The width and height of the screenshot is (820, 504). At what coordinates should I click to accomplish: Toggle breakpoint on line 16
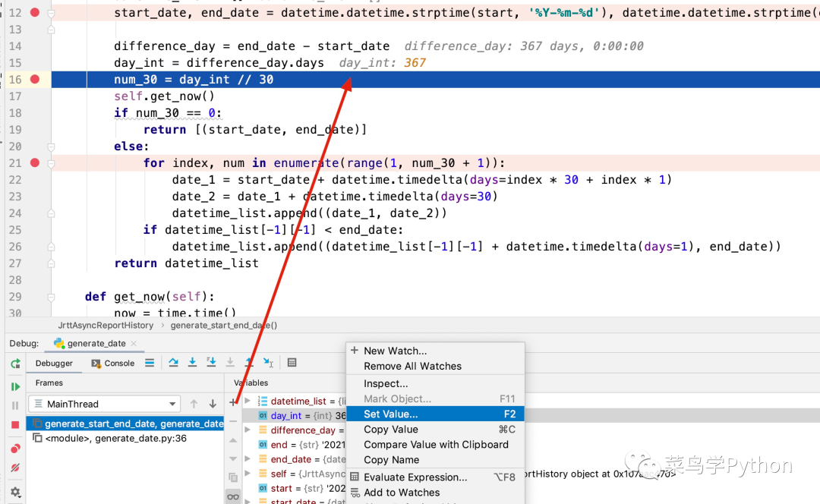pos(35,79)
